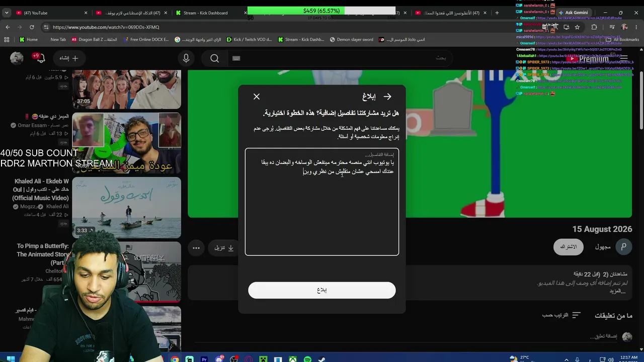Open the عودة ميمز thumbnail by Omar Essam
Viewport: 644px width, 362px height.
[x=126, y=143]
